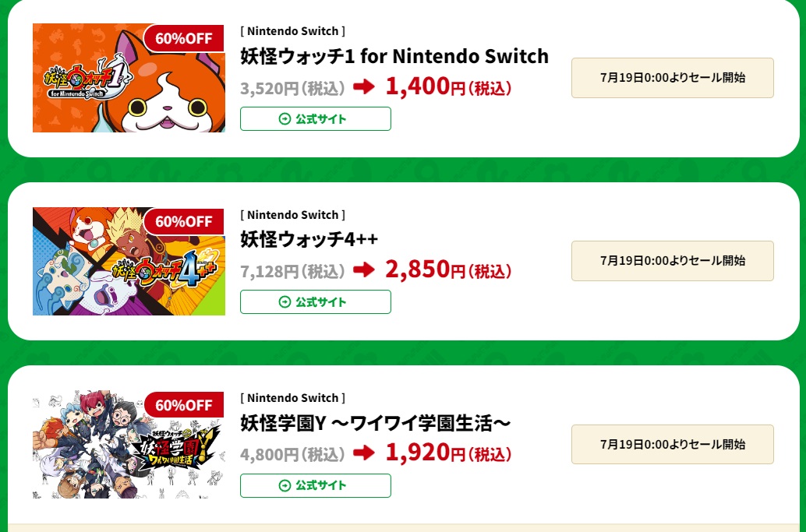Click the 60%OFF badge on 妖怪ウォッチ1
This screenshot has width=806, height=532.
[184, 38]
